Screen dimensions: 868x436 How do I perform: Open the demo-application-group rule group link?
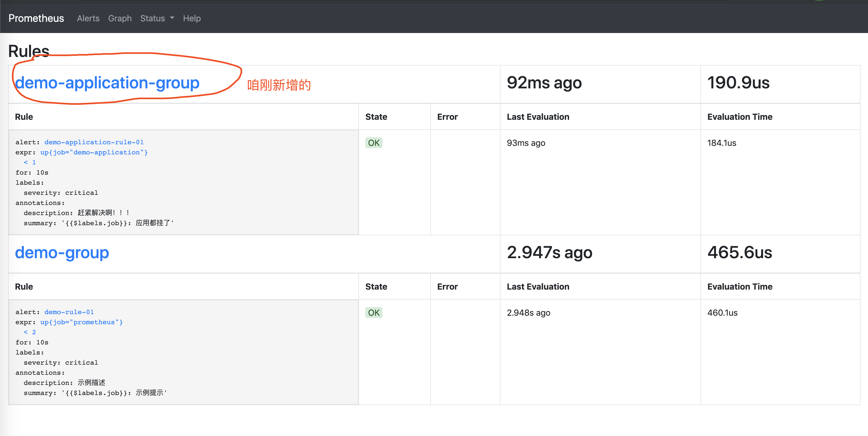[107, 83]
